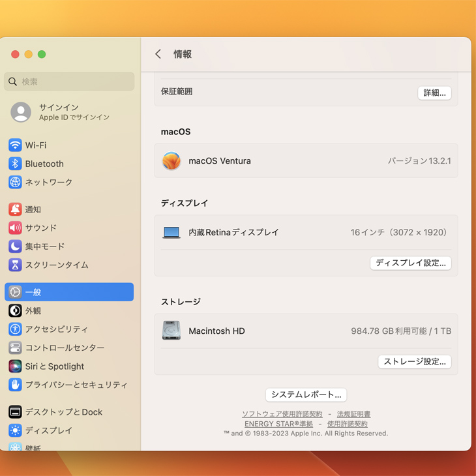Go back using the chevron arrow
This screenshot has height=476, width=476.
158,54
